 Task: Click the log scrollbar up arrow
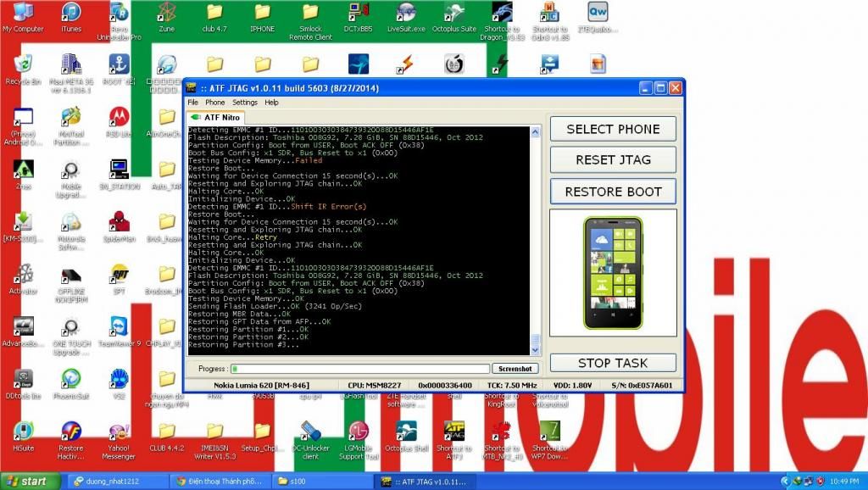pos(535,131)
